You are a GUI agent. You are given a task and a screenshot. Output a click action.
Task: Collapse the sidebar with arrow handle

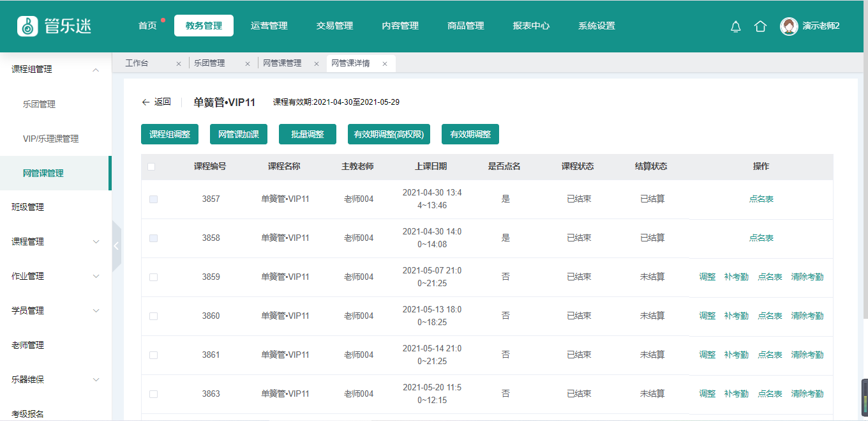(x=116, y=246)
